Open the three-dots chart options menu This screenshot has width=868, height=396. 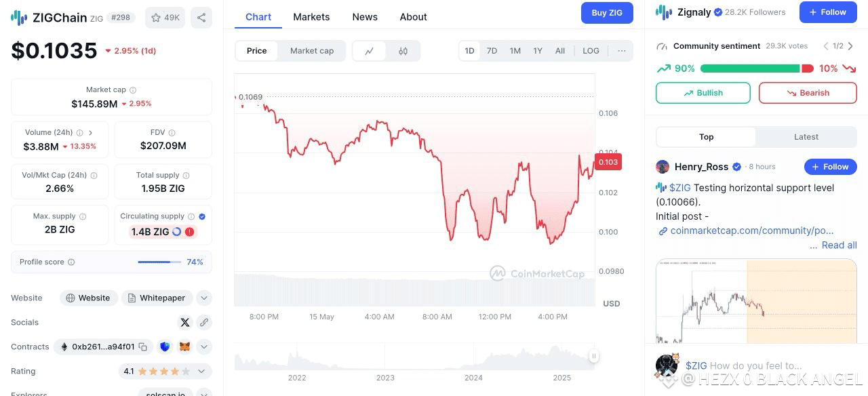click(x=621, y=51)
